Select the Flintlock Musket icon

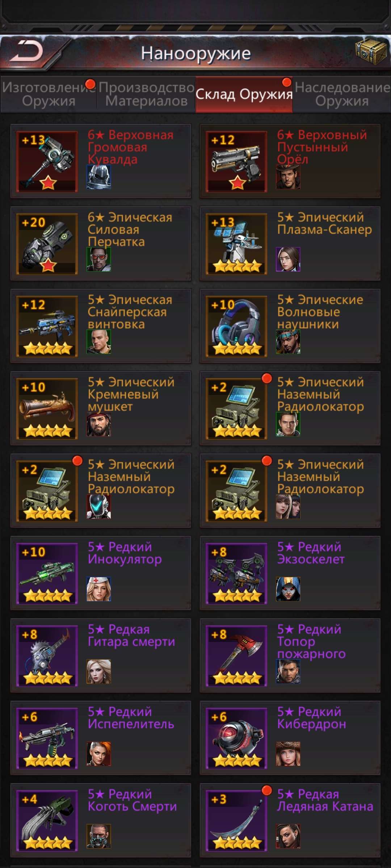[x=47, y=409]
